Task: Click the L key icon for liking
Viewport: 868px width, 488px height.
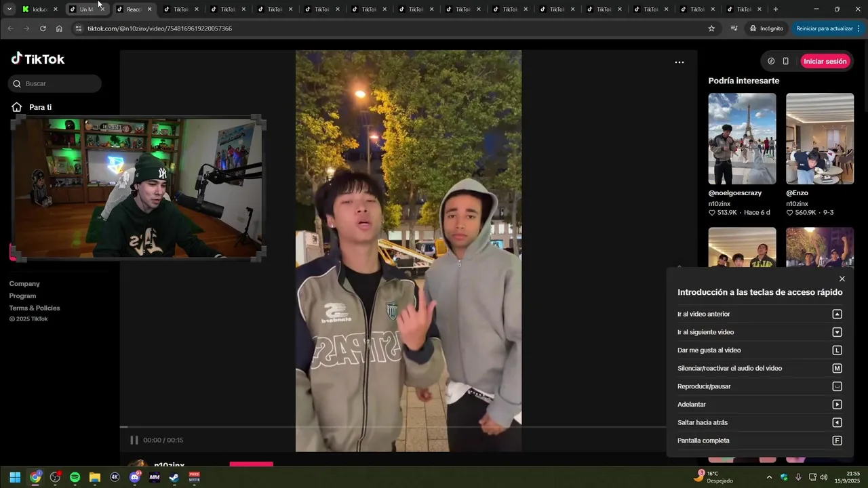Action: pos(837,350)
